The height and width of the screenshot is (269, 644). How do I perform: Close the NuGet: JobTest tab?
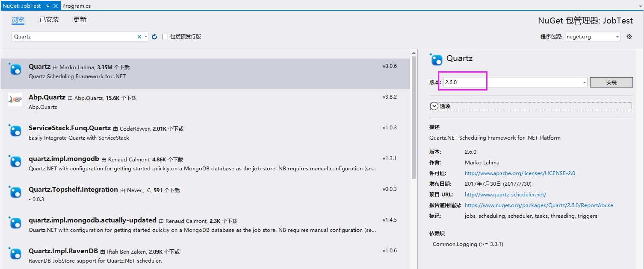click(x=56, y=6)
